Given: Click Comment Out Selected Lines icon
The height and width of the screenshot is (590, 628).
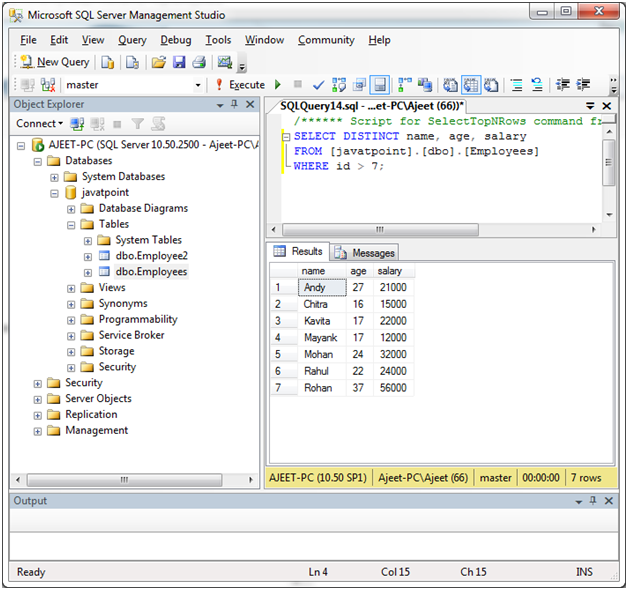Looking at the screenshot, I should pyautogui.click(x=517, y=85).
